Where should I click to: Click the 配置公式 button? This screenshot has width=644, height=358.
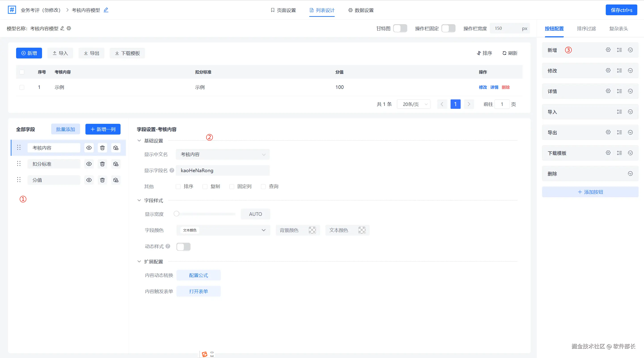click(198, 275)
